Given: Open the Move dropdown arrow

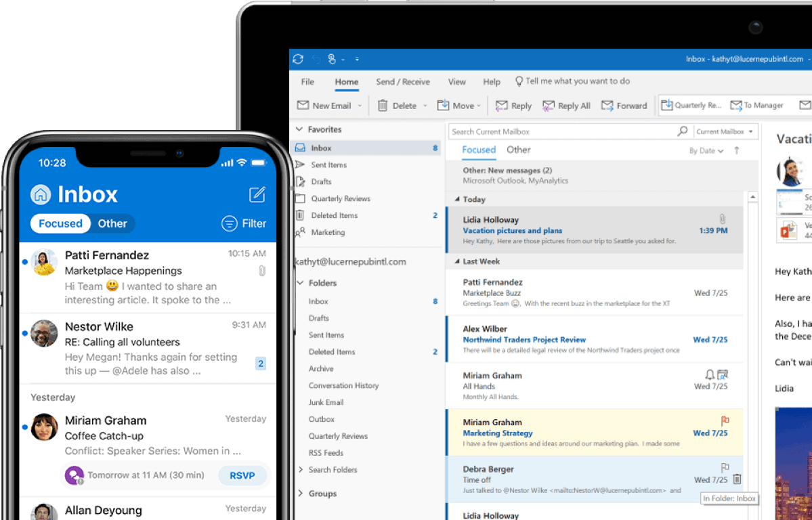Looking at the screenshot, I should coord(479,106).
